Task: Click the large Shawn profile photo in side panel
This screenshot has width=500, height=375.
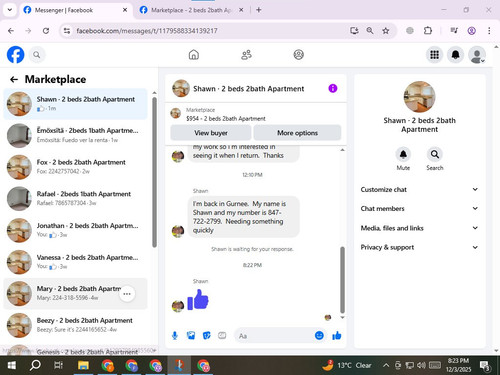Action: click(419, 97)
